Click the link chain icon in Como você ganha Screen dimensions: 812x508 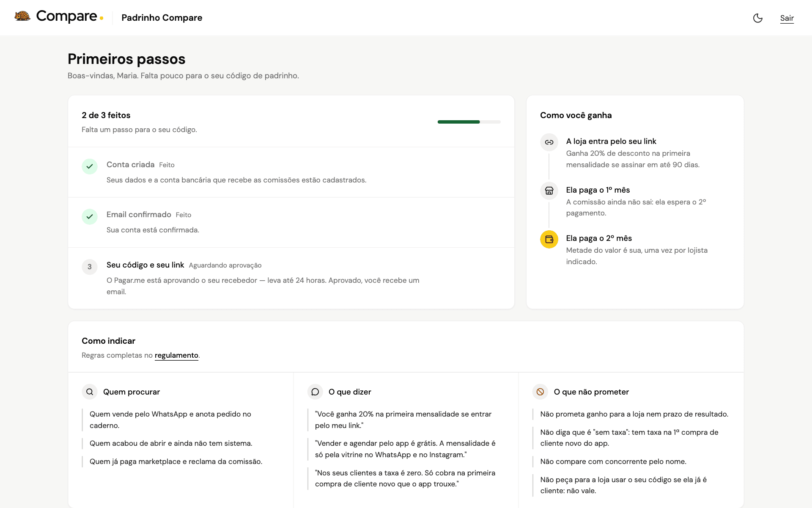[x=549, y=142]
